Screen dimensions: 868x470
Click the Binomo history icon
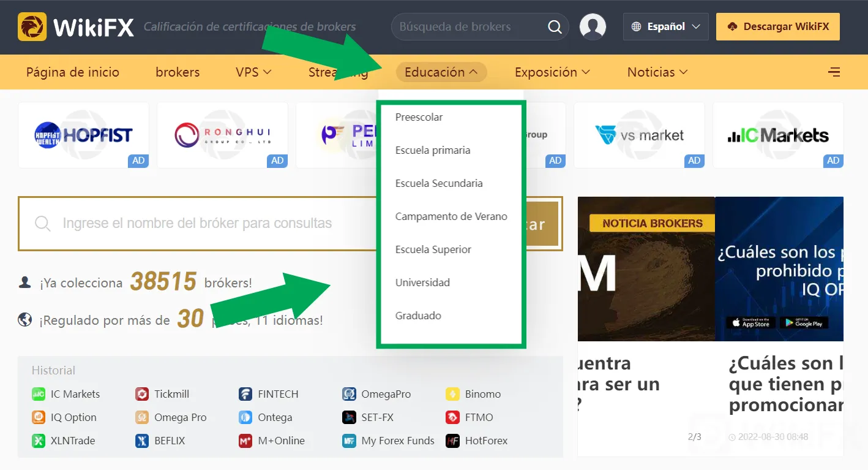452,394
